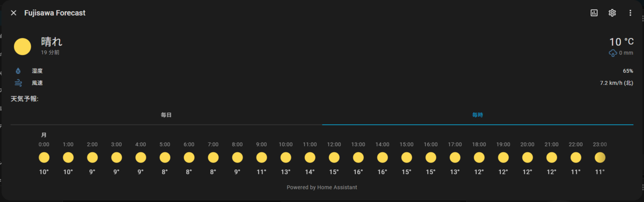644x202 pixels.
Task: Open the history chart icon
Action: [x=594, y=13]
